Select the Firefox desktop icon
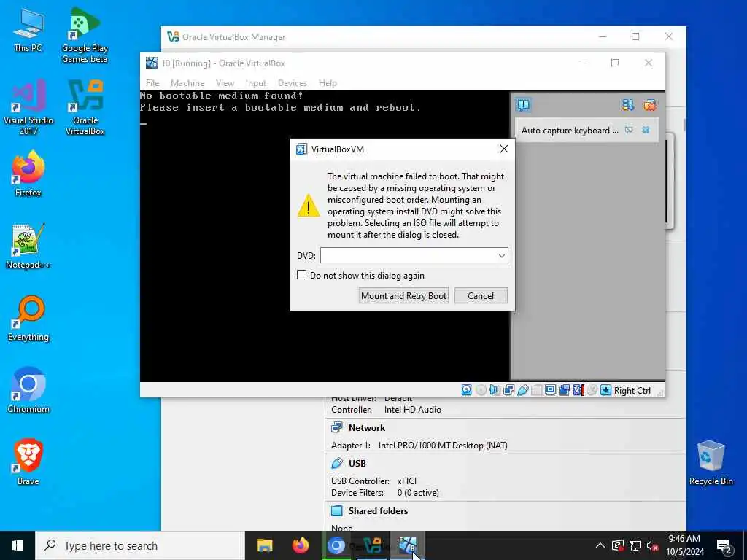Screen dimensions: 747x560 (x=28, y=174)
